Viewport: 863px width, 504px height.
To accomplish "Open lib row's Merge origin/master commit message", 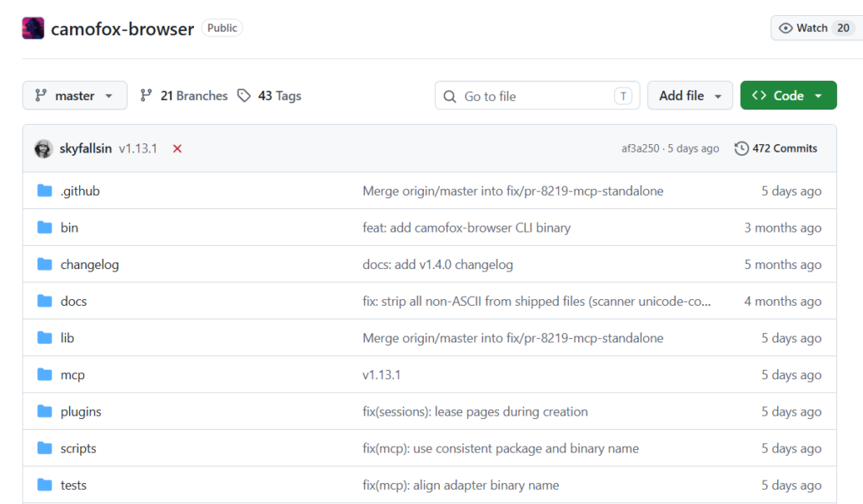I will pos(513,338).
